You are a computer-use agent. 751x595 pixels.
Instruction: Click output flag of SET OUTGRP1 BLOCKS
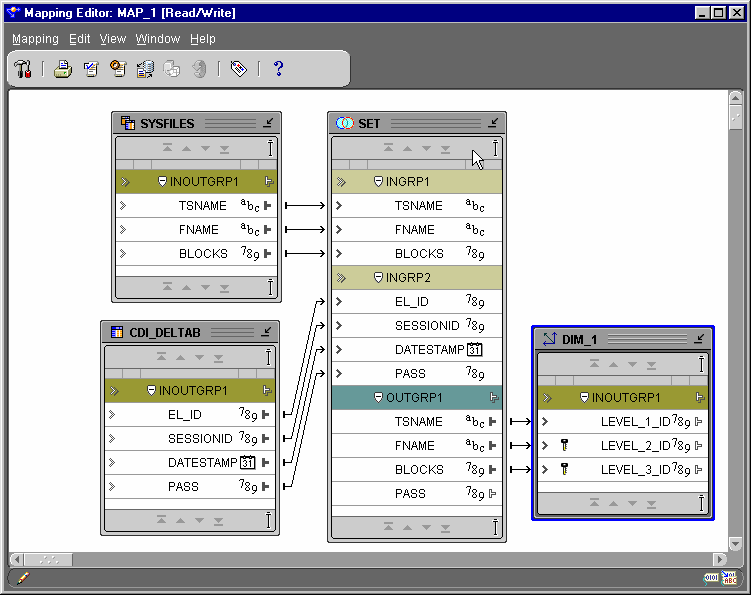(493, 469)
